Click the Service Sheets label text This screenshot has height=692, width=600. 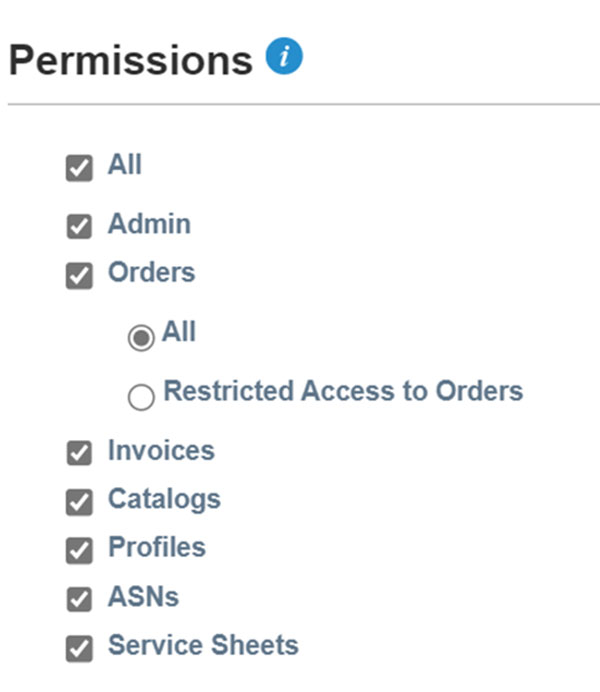click(x=203, y=646)
